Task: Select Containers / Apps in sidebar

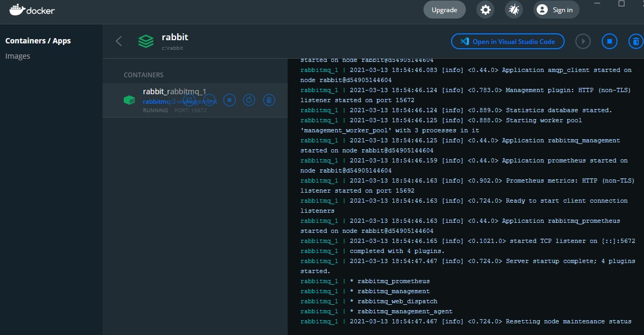Action: coord(38,41)
